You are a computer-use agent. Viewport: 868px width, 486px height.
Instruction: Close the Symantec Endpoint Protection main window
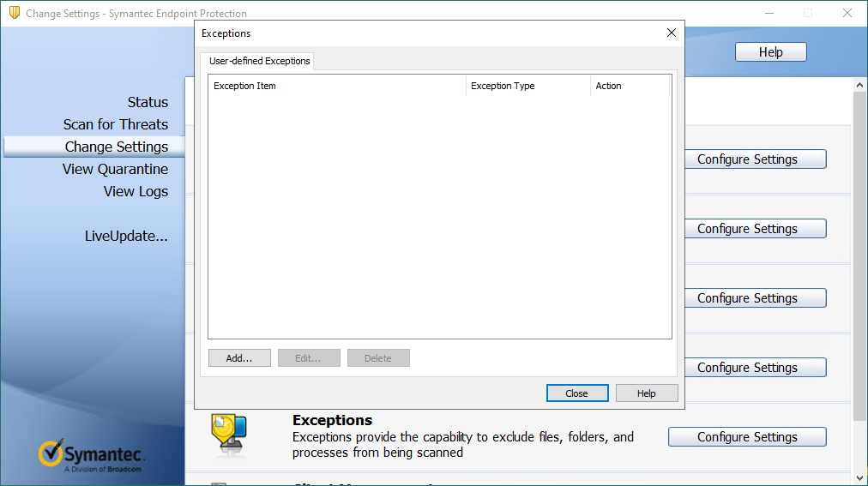click(x=847, y=13)
